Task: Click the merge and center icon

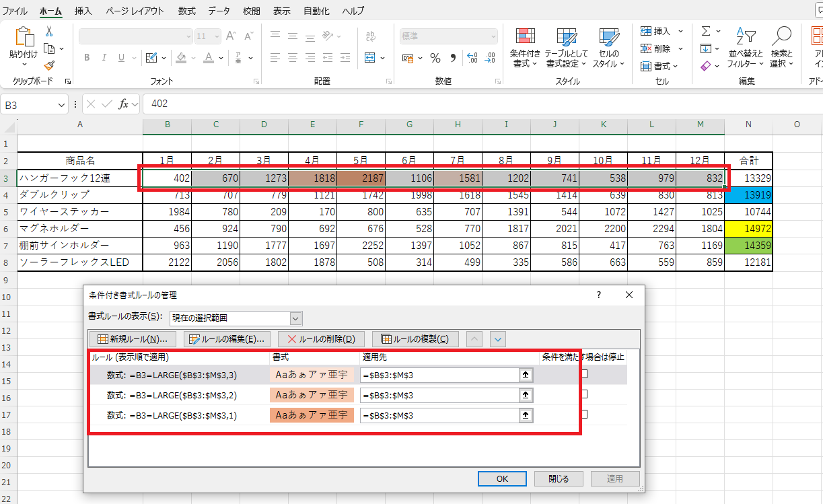Action: tap(369, 58)
